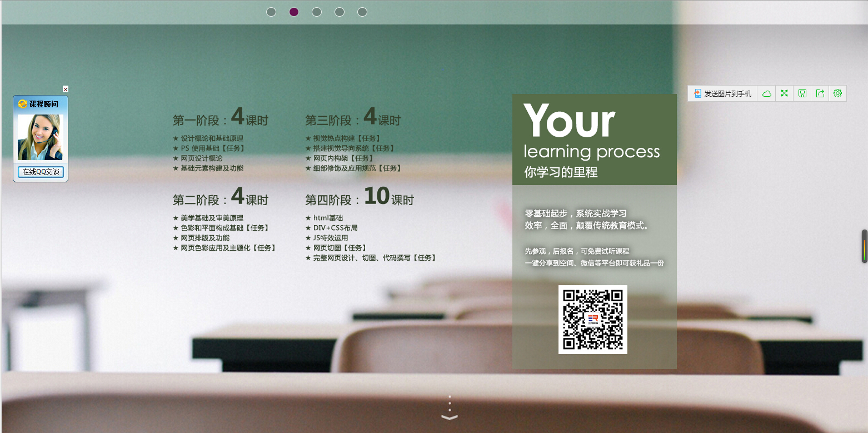The width and height of the screenshot is (868, 433).
Task: Click the floppy disk save icon
Action: (x=802, y=93)
